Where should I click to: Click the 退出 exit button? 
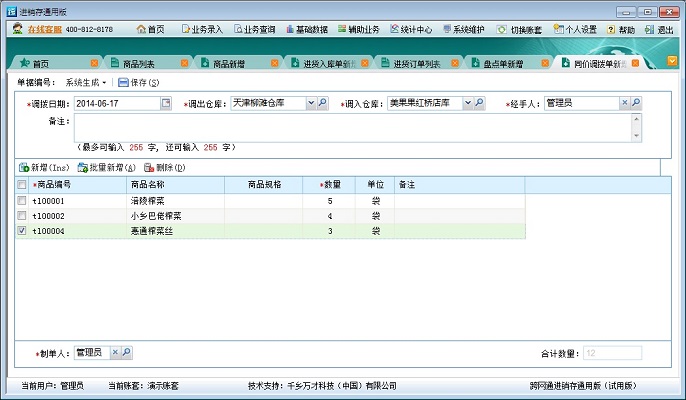tap(661, 30)
